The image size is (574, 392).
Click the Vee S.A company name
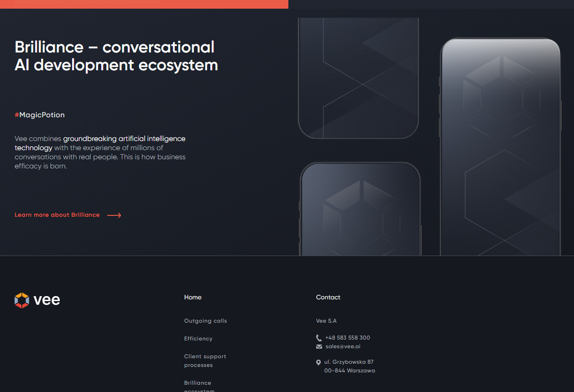[326, 321]
